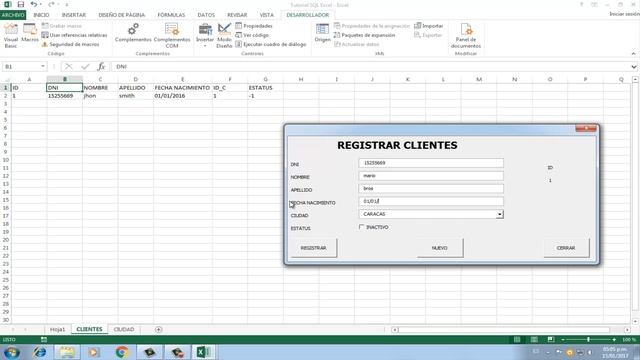
Task: Click Importar XML data
Action: click(429, 26)
